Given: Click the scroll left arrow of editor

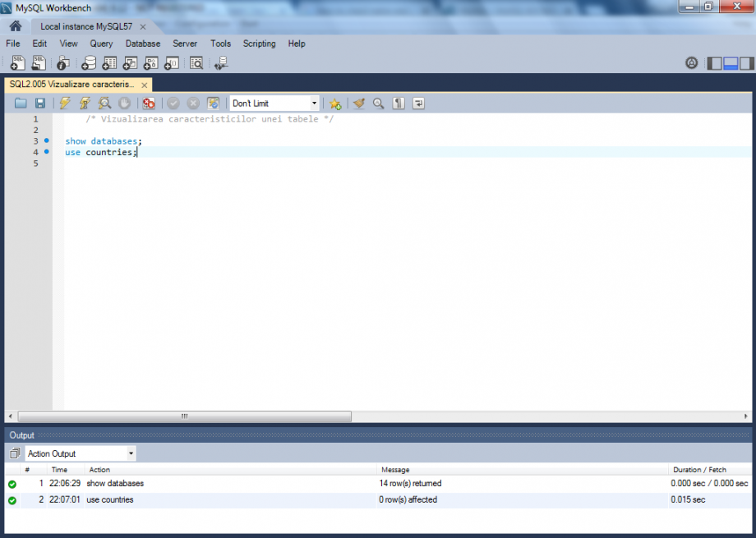Looking at the screenshot, I should tap(11, 416).
